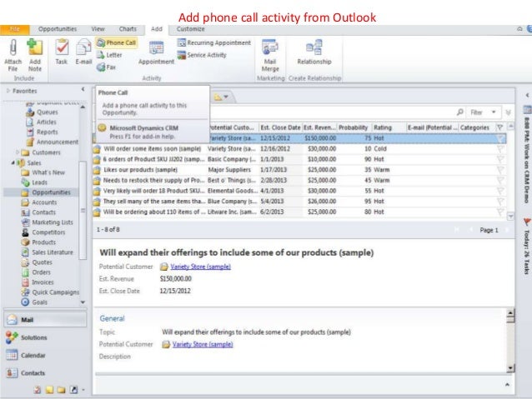The width and height of the screenshot is (532, 399).
Task: Open the Charts ribbon tab
Action: [x=128, y=29]
